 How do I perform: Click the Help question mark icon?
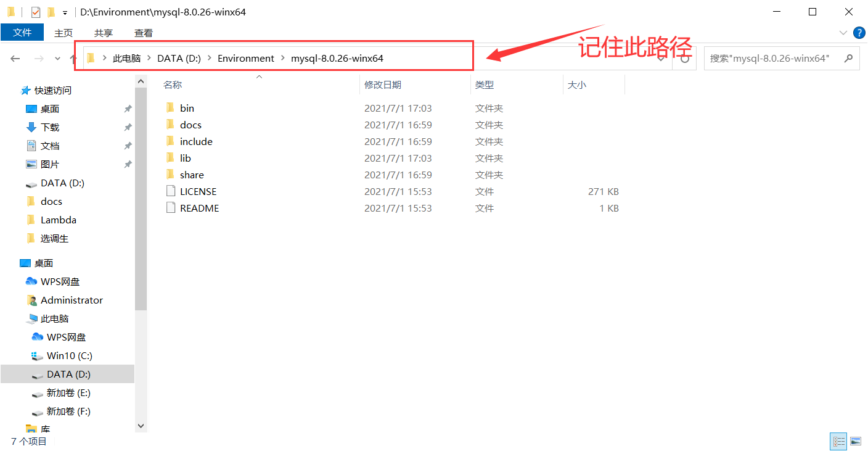point(859,33)
